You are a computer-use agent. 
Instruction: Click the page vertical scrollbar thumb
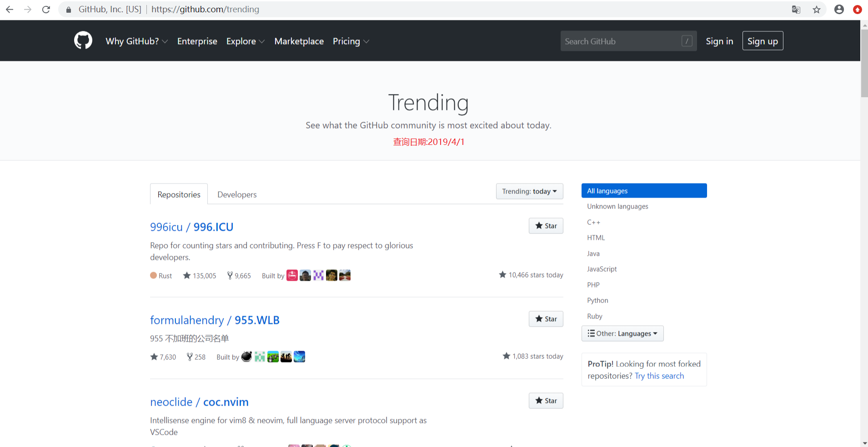pos(864,63)
